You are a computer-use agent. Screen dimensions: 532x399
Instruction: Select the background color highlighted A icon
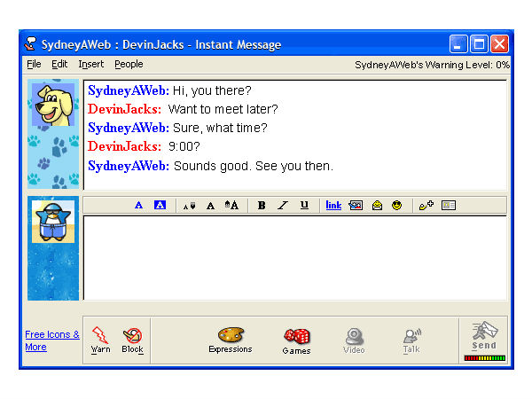[160, 205]
